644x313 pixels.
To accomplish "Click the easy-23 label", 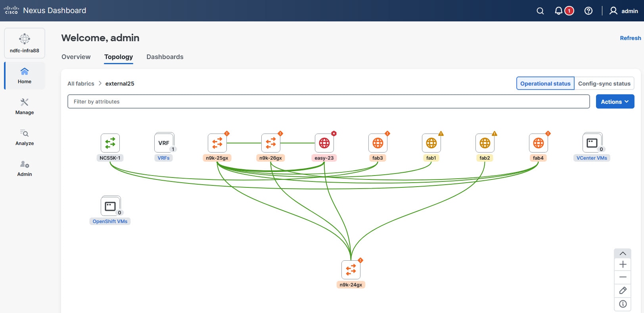I will (x=324, y=158).
